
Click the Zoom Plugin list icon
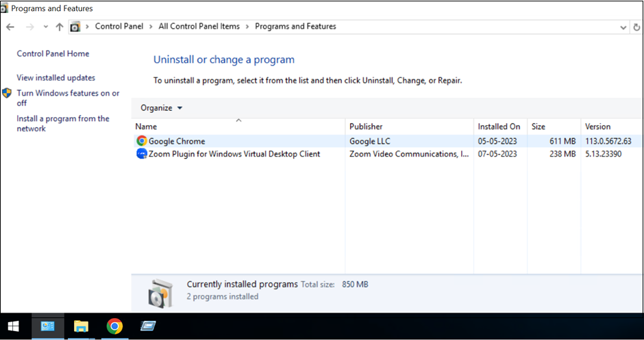click(142, 154)
